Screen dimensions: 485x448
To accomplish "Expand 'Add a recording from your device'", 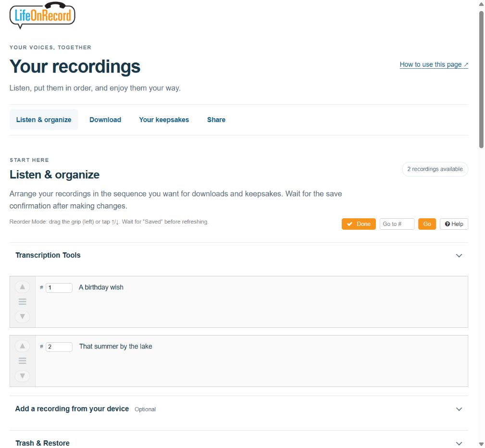I will click(x=239, y=409).
